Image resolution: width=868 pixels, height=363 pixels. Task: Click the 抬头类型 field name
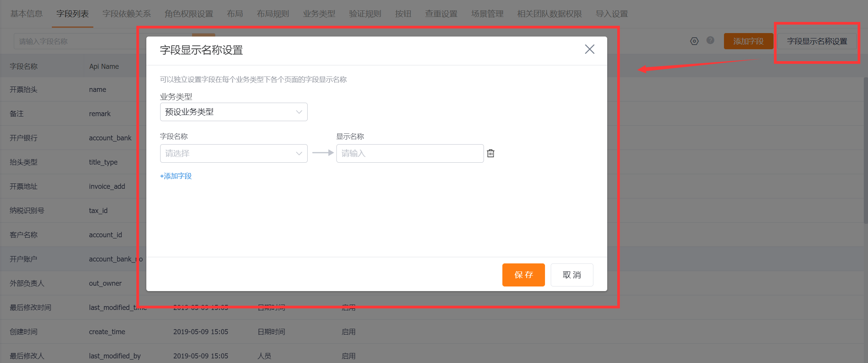(x=24, y=162)
